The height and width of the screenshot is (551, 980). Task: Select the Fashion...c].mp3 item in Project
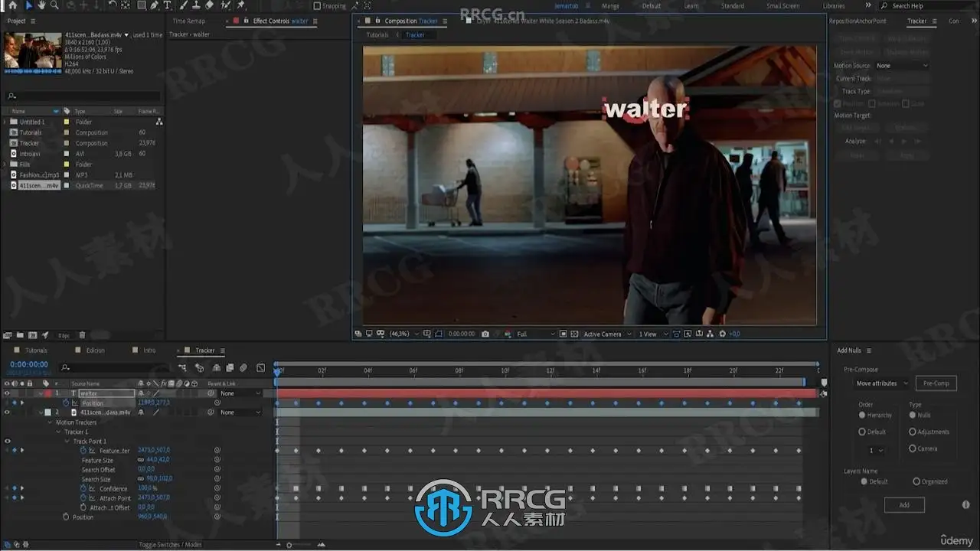click(x=39, y=174)
